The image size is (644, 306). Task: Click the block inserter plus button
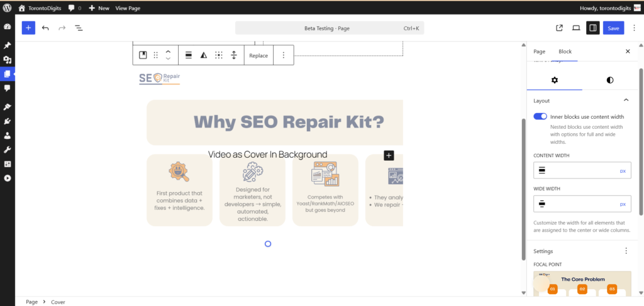28,28
